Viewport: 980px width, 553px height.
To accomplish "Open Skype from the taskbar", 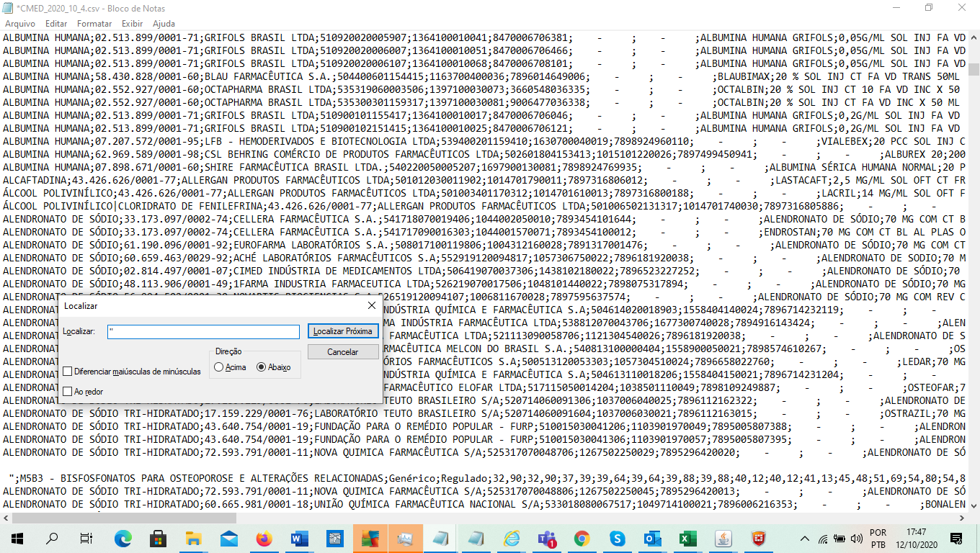I will click(617, 538).
